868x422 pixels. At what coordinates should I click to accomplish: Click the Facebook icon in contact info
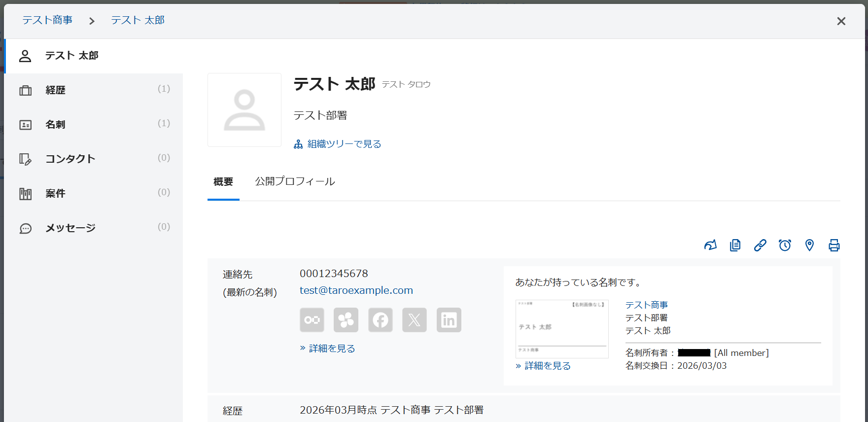[x=381, y=320]
